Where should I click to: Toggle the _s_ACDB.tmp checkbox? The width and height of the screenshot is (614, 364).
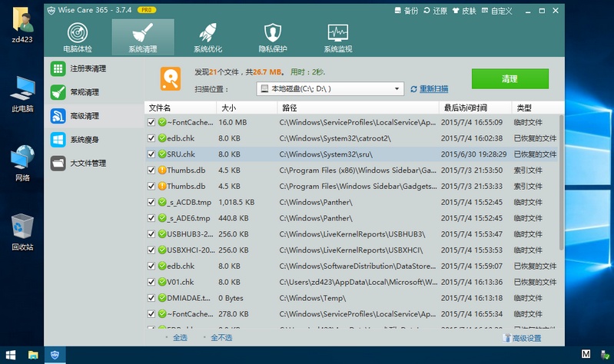coord(151,202)
